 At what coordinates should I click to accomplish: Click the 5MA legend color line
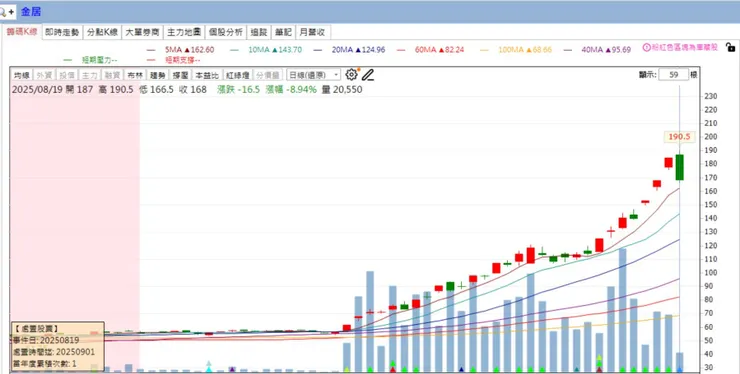coord(151,50)
